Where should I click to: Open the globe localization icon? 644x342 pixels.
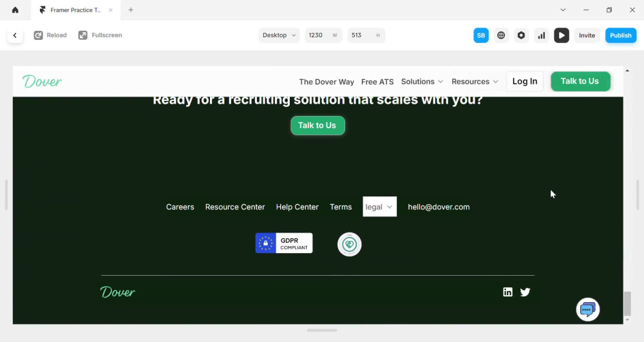point(501,35)
